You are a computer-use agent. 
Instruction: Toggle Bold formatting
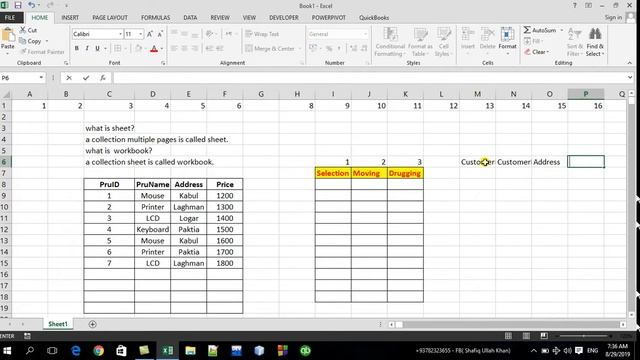[x=76, y=49]
